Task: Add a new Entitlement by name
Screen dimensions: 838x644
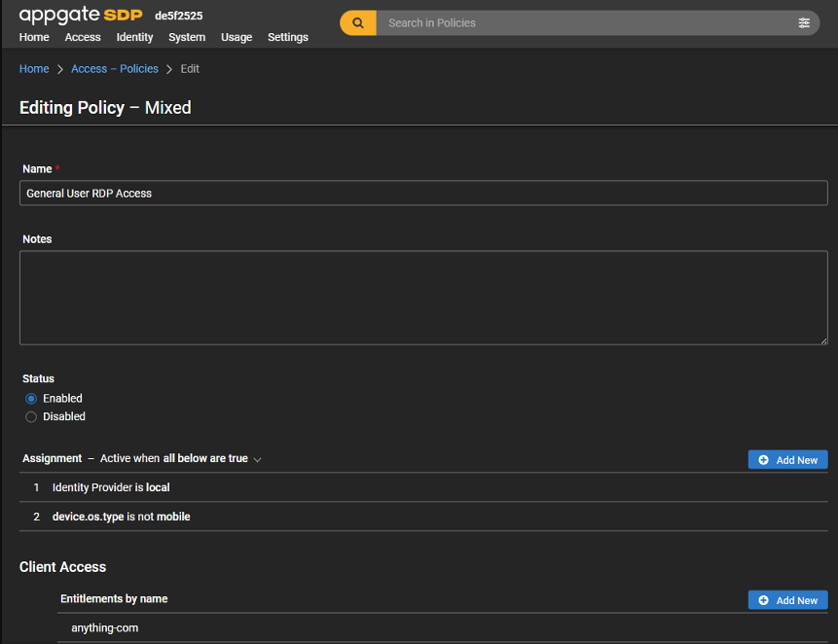Action: (788, 599)
